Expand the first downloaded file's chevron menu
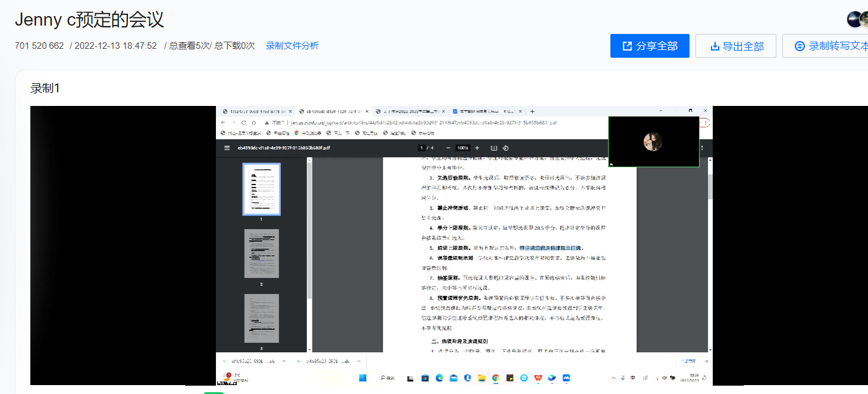The image size is (868, 394). tap(284, 361)
